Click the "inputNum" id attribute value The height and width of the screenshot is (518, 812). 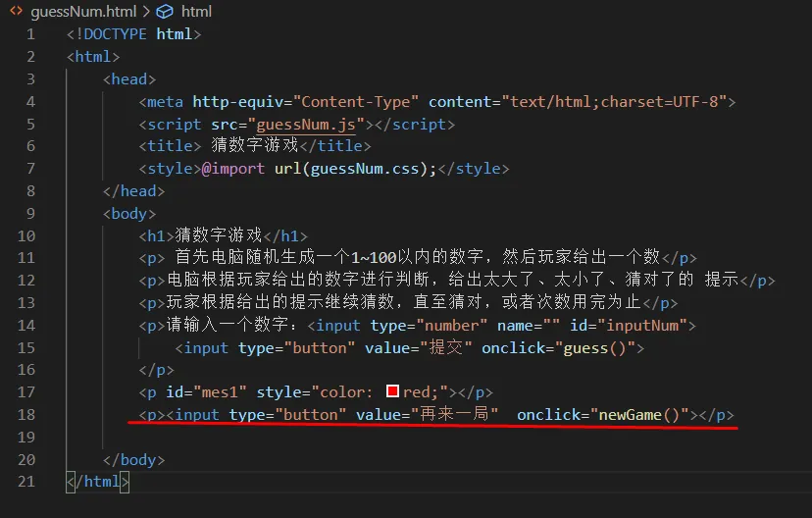coord(643,326)
